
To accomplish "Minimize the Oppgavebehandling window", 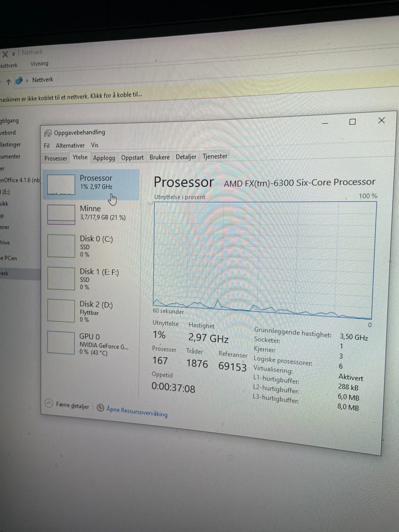I will [325, 123].
